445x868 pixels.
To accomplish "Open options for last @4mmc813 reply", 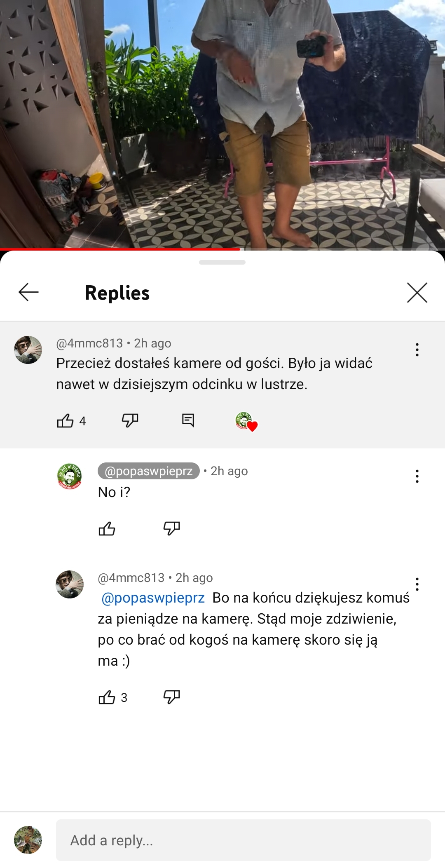I will click(x=417, y=584).
